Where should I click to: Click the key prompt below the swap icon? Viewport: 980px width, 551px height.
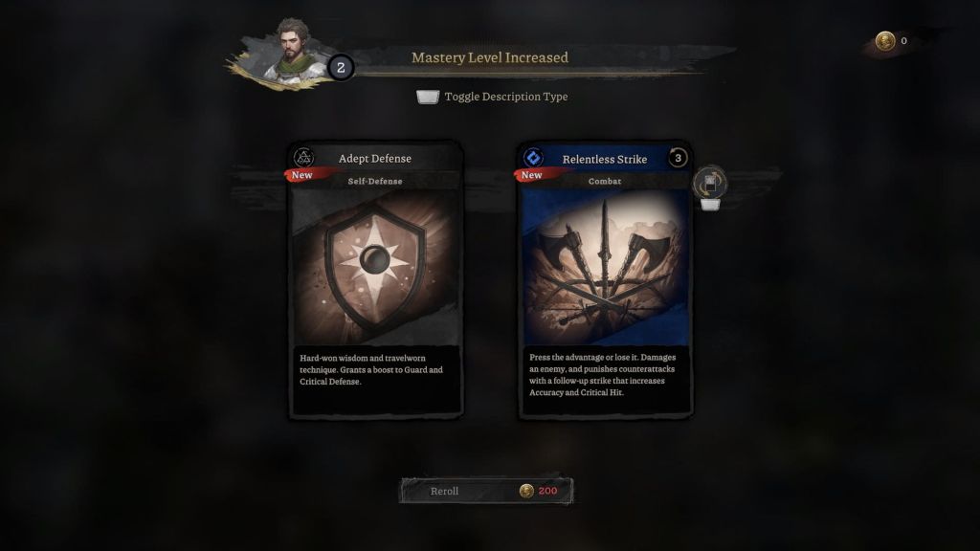(710, 205)
